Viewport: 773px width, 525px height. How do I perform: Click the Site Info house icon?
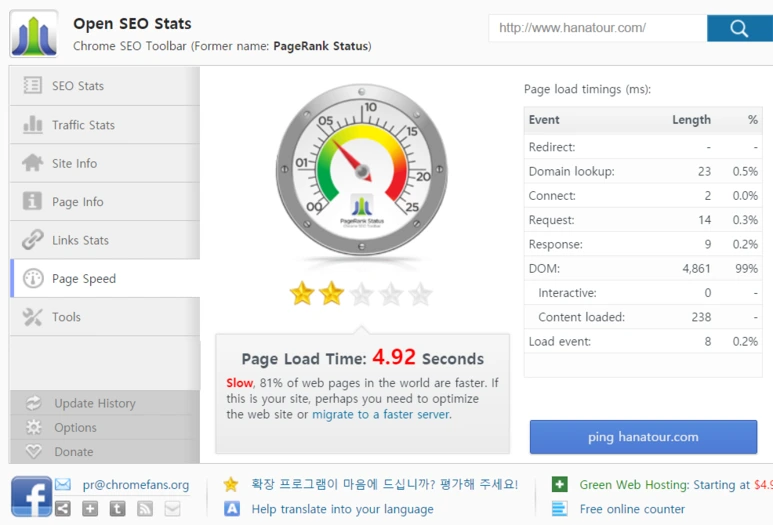[x=33, y=163]
